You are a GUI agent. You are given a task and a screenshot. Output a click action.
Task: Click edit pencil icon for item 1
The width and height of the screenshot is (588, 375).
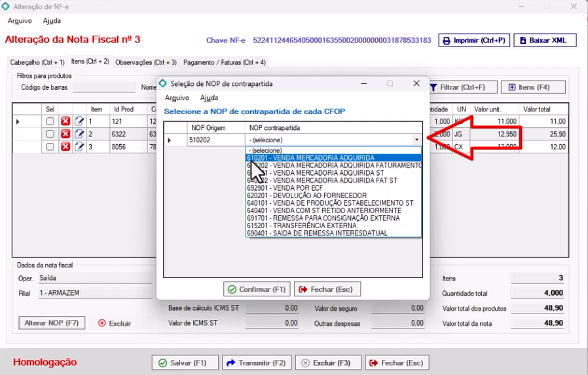79,121
